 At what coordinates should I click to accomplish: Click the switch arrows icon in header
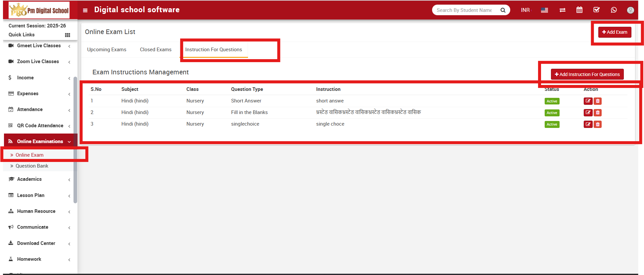[x=562, y=10]
